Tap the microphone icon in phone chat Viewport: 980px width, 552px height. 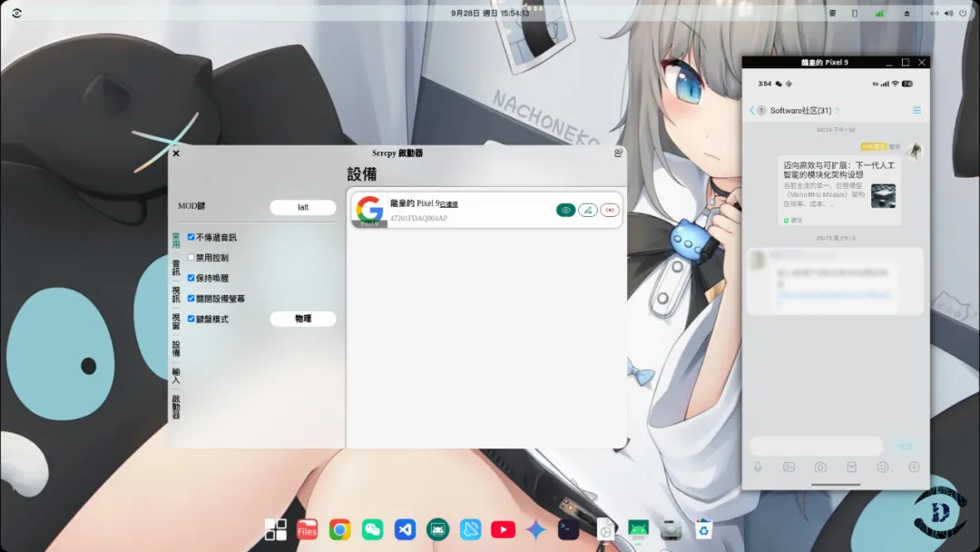(x=758, y=467)
